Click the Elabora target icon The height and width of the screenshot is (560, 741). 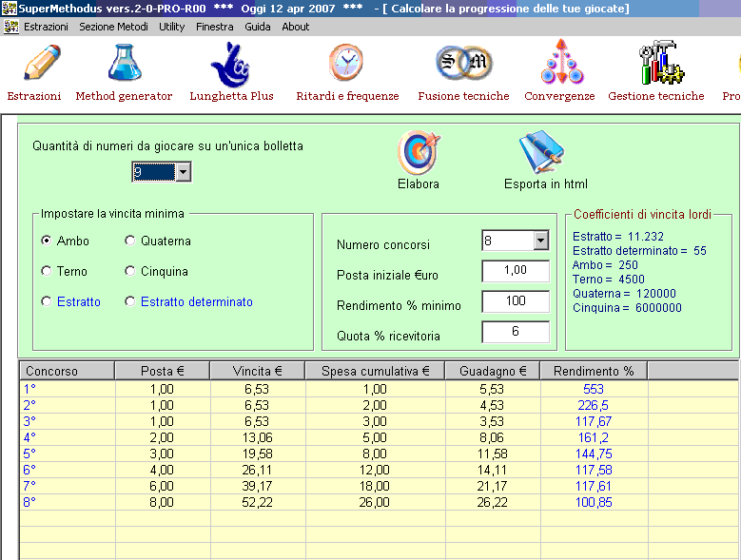pos(419,152)
